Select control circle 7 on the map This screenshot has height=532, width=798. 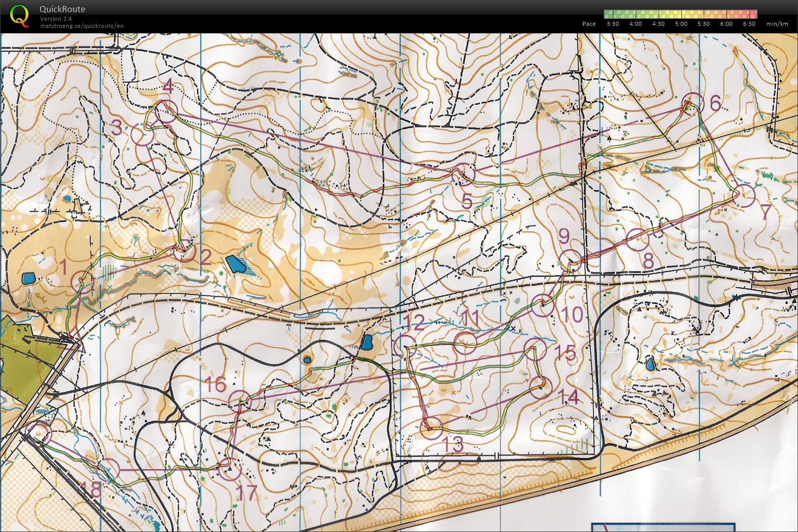coord(744,196)
